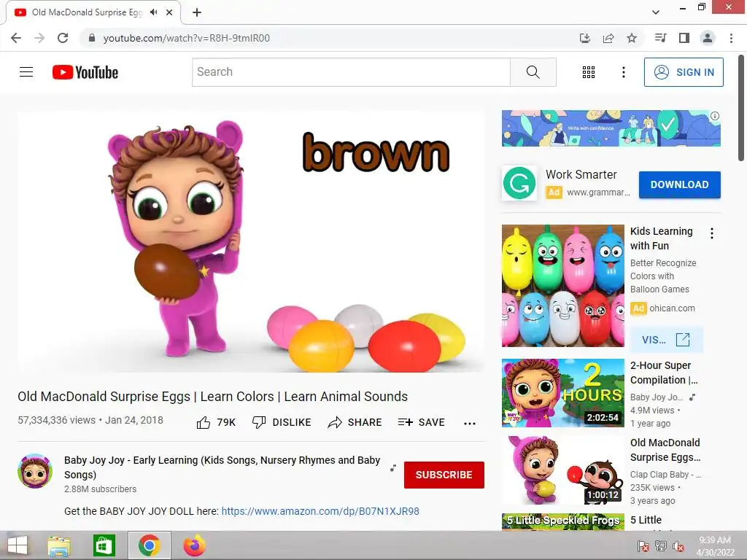Image resolution: width=747 pixels, height=560 pixels.
Task: Click the magnifier search button
Action: [533, 72]
